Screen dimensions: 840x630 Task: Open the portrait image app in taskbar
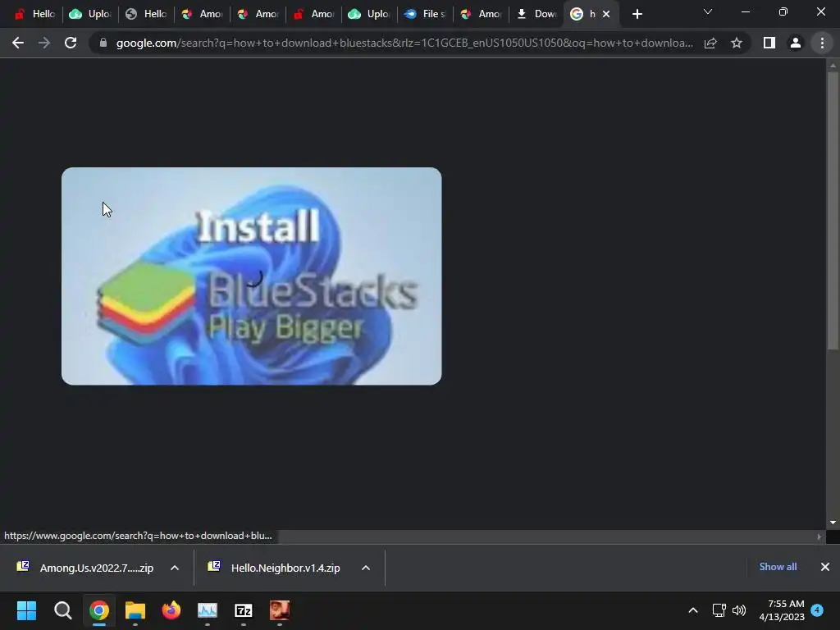coord(280,610)
